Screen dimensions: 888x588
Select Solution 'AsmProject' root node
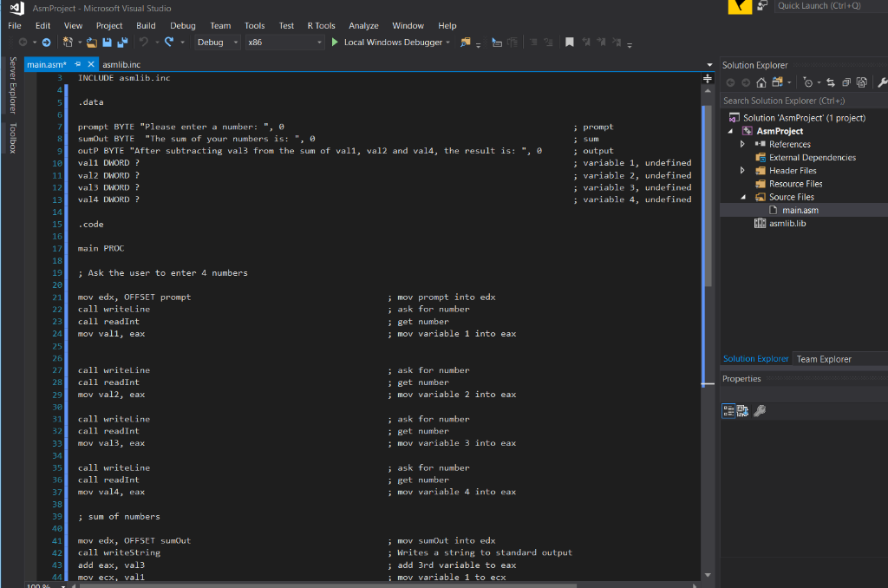(804, 118)
